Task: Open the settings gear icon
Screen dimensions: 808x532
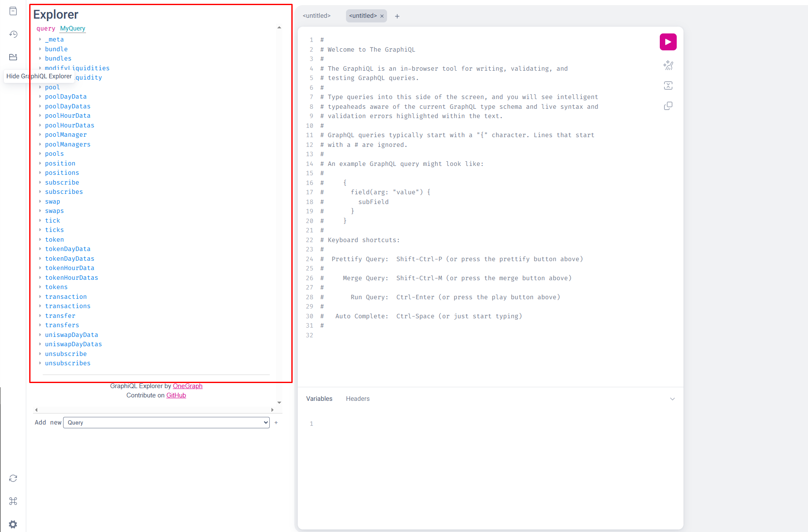Action: (13, 524)
